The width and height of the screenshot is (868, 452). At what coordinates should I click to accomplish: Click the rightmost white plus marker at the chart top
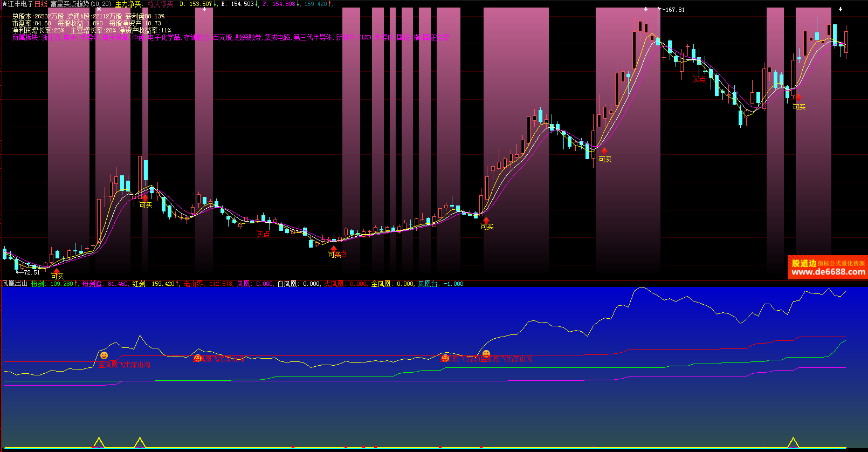(840, 9)
